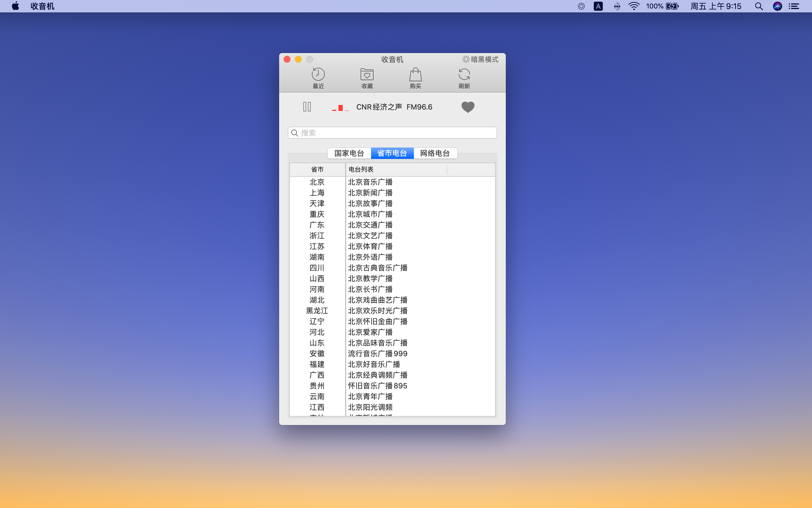Toggle 暗黑模式 dark mode

coord(480,60)
